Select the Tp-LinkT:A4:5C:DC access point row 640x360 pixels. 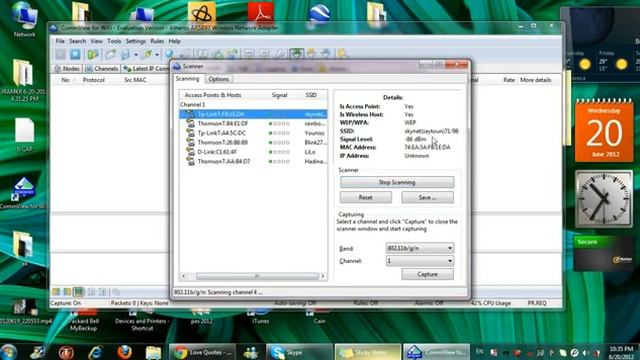click(253, 133)
